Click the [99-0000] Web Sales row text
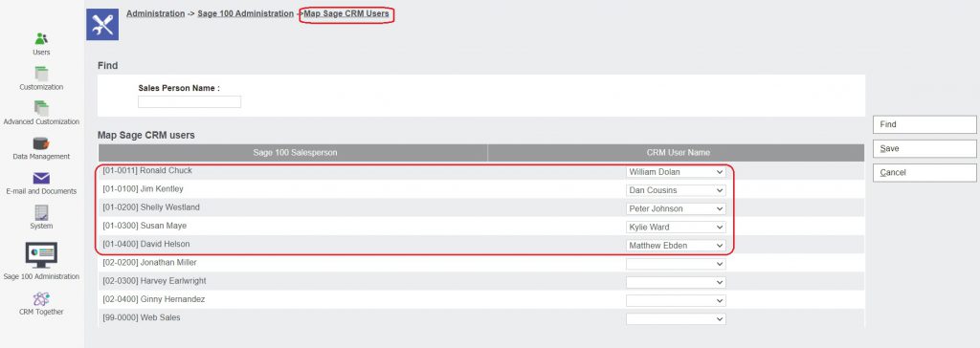 coord(142,318)
